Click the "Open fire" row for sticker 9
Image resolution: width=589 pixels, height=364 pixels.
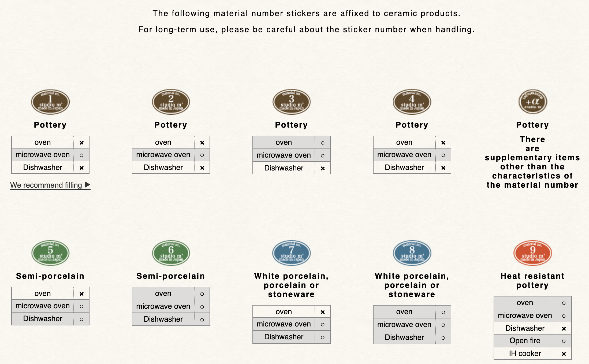pyautogui.click(x=525, y=341)
